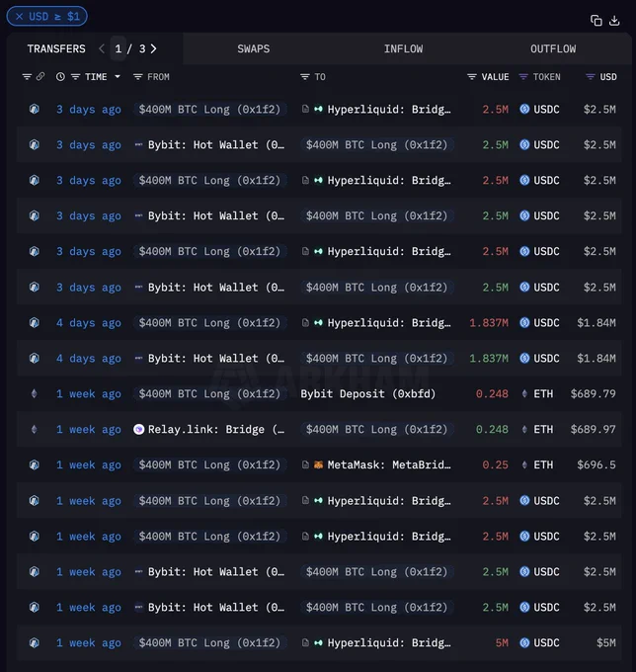The image size is (636, 672).
Task: Click the red 0.248 ETH value
Action: click(492, 394)
